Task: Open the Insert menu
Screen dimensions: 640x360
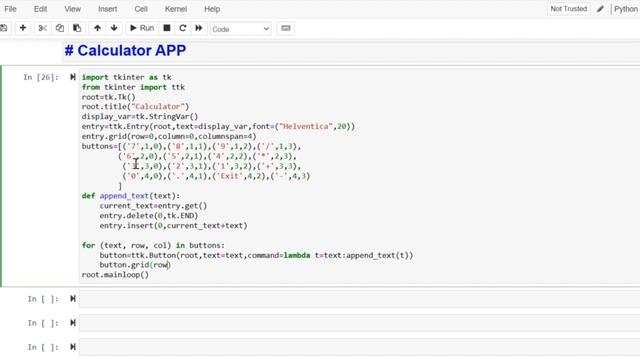Action: pyautogui.click(x=107, y=9)
